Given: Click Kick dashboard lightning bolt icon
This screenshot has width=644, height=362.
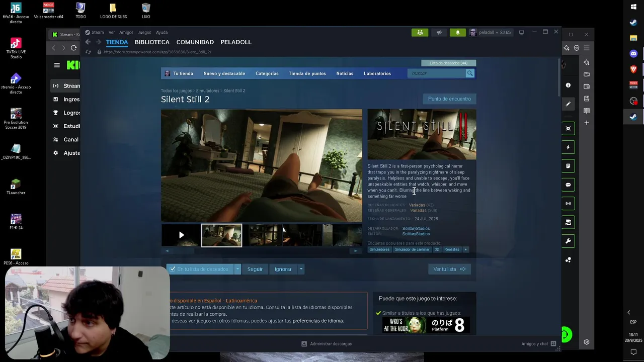Looking at the screenshot, I should (568, 147).
